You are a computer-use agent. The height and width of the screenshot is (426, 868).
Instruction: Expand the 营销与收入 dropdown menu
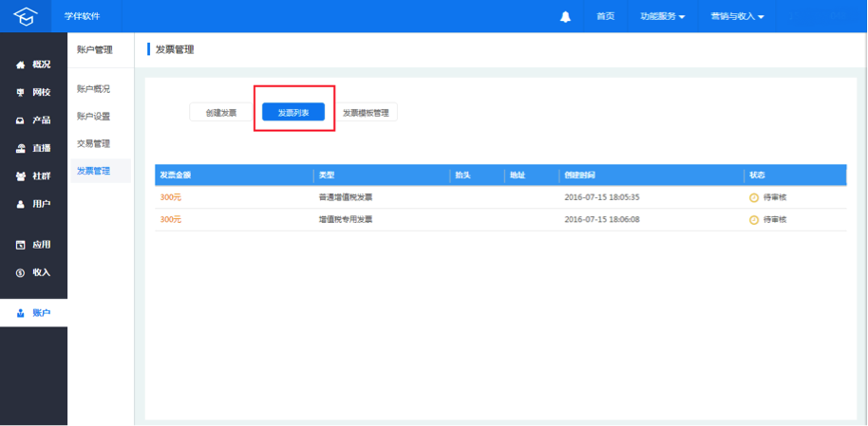(737, 17)
